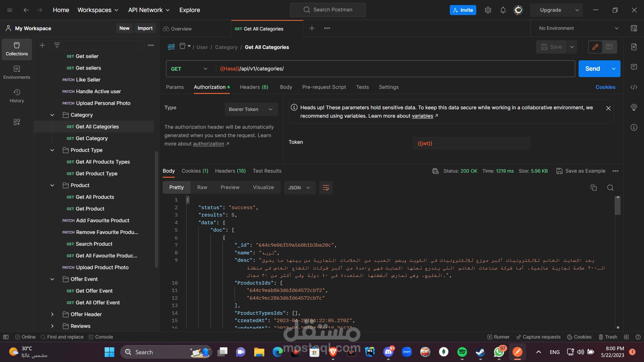
Task: Go back with the left arrow
Action: [x=26, y=10]
